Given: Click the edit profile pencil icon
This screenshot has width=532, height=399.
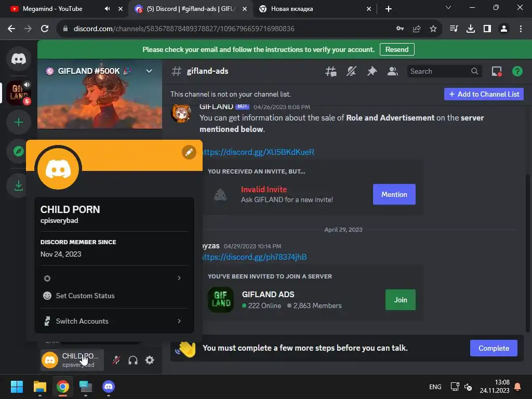Looking at the screenshot, I should [x=189, y=152].
